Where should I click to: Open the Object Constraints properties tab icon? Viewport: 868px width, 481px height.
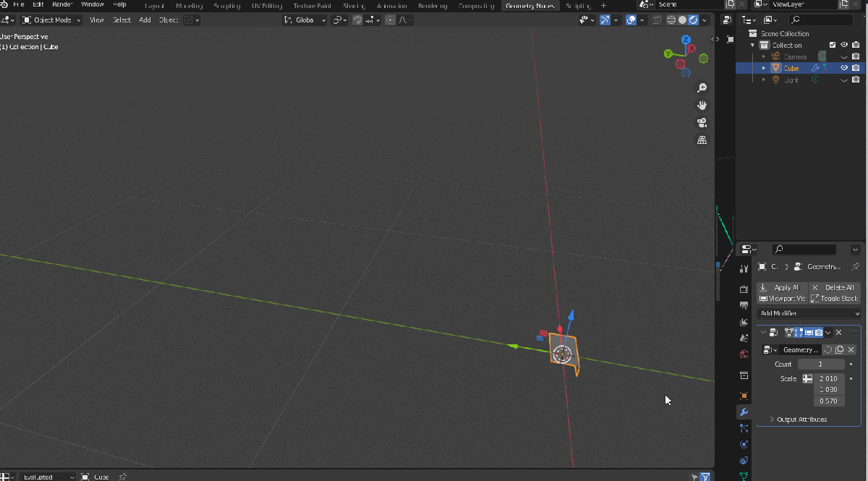pos(744,461)
